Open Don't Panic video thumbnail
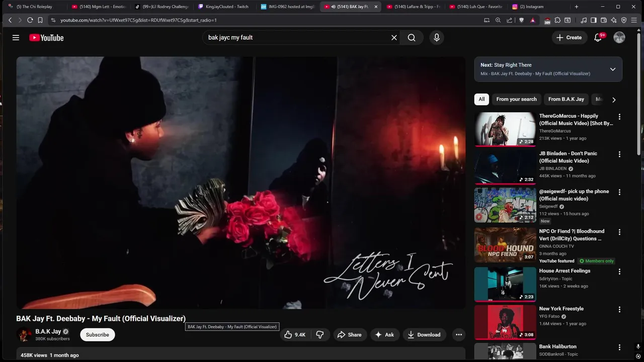 point(505,167)
